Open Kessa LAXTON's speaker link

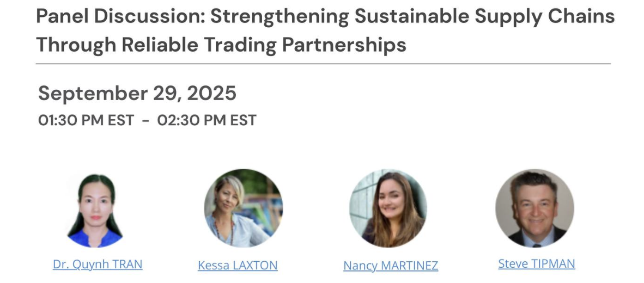click(x=238, y=266)
